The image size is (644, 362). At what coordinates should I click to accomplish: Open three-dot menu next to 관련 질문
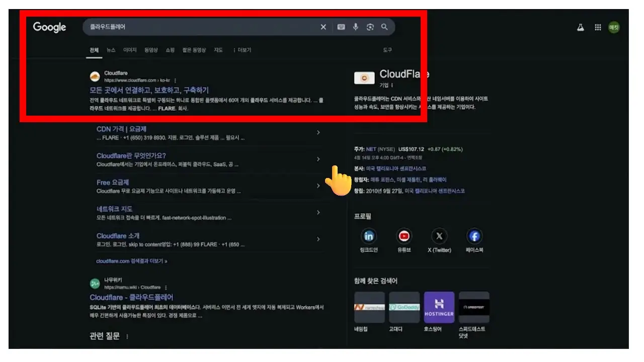(127, 336)
